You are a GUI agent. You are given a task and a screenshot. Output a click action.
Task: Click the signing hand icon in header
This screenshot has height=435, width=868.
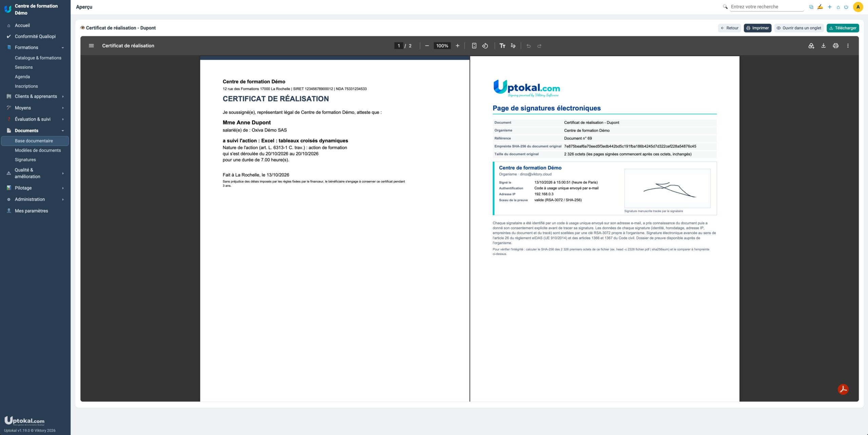click(x=820, y=7)
